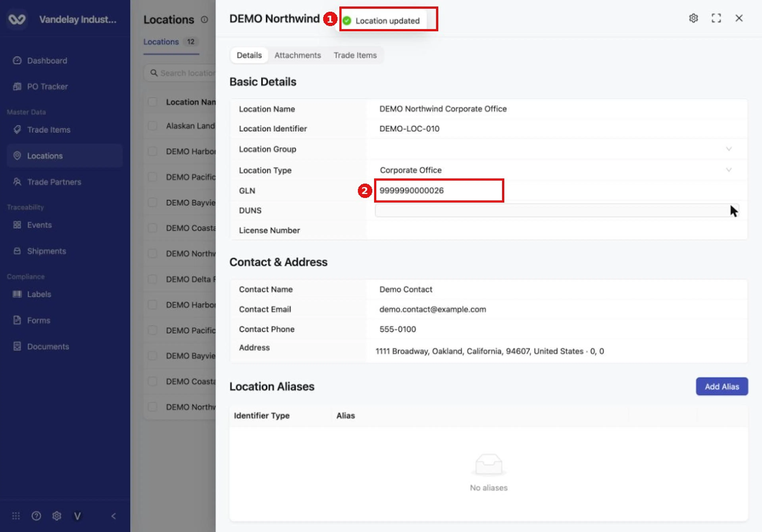Switch to the Attachments tab
Screen dimensions: 762x532
point(297,55)
